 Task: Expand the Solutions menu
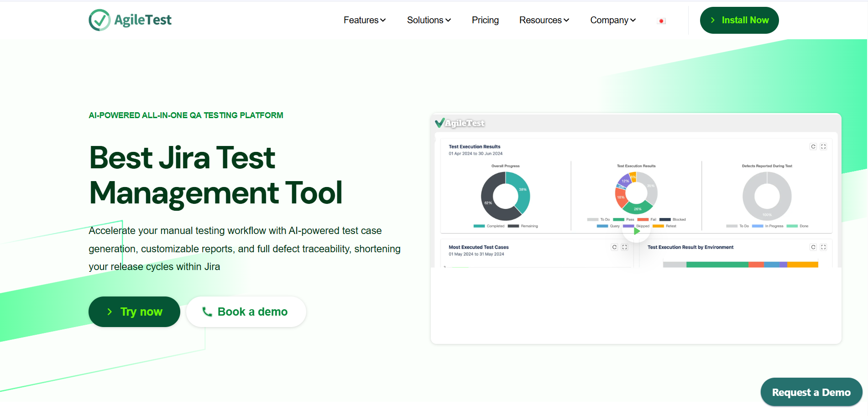(x=429, y=20)
